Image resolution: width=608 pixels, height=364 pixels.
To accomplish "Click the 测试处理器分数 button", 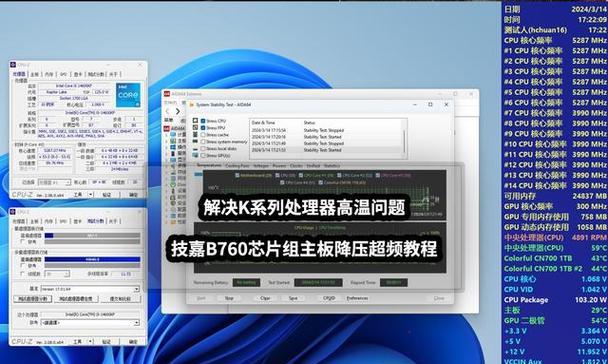I will tap(33, 299).
